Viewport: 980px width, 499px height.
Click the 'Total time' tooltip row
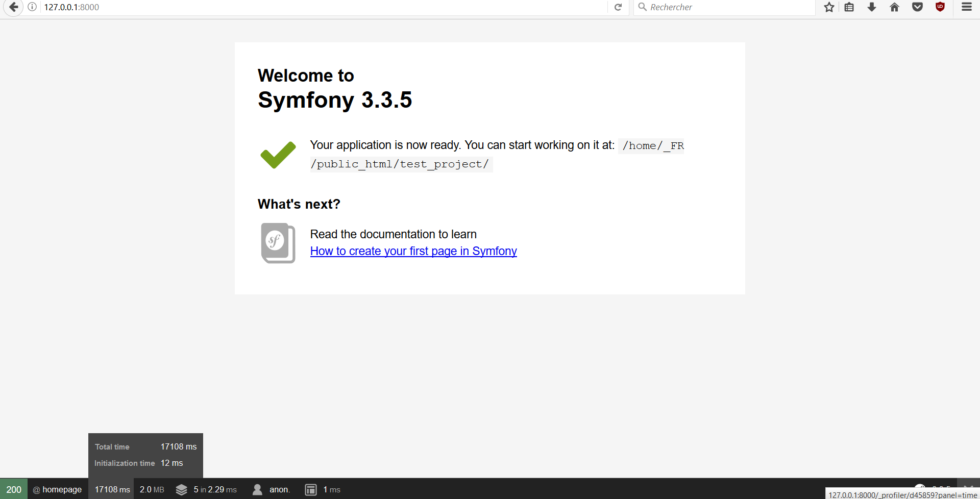[145, 447]
